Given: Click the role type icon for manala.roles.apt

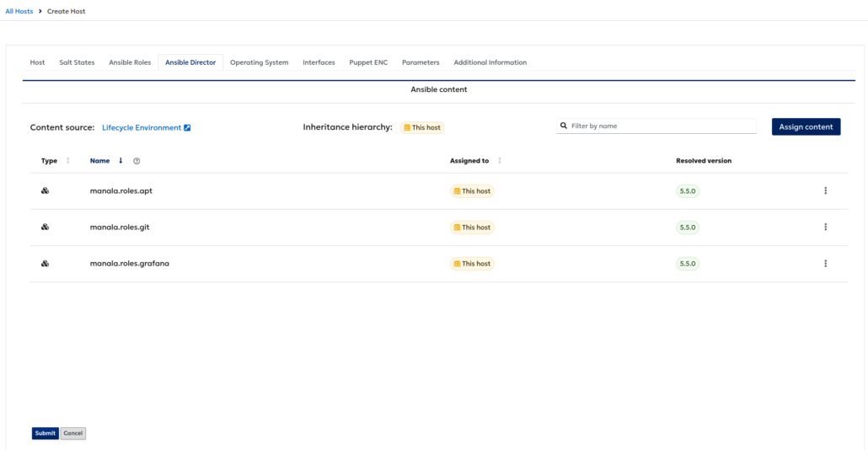Looking at the screenshot, I should (46, 191).
